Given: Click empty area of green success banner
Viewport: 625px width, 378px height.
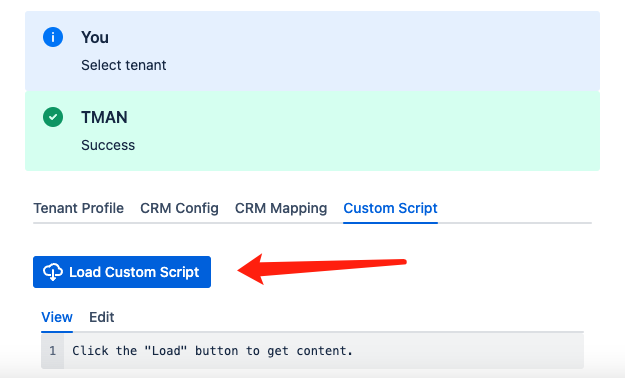Looking at the screenshot, I should 379,131.
